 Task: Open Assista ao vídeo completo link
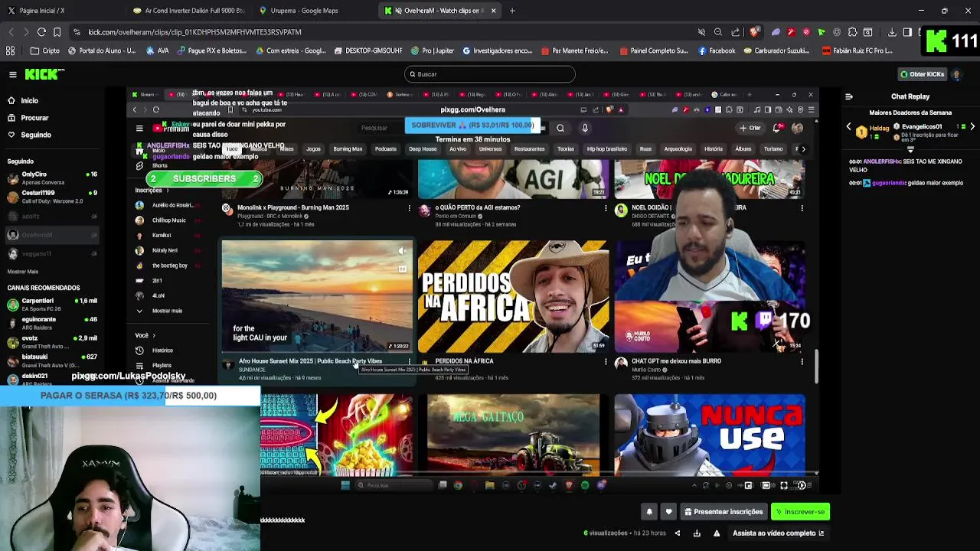click(778, 533)
